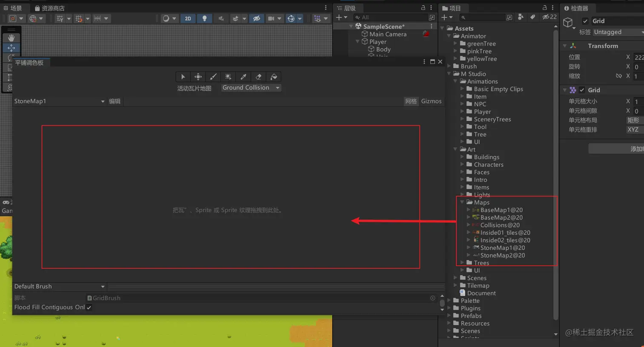Click the scene effects layers icon

pyautogui.click(x=235, y=18)
